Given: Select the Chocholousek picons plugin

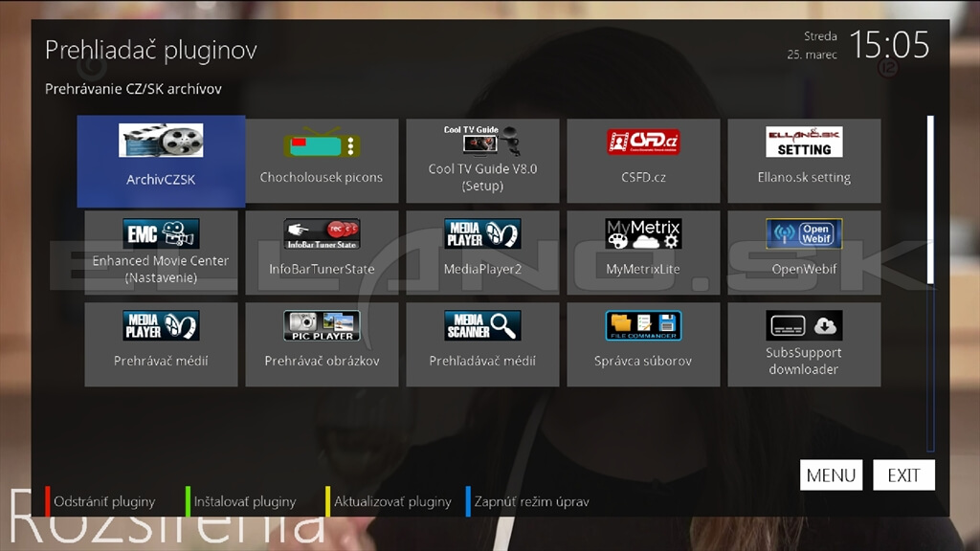Looking at the screenshot, I should pos(322,160).
